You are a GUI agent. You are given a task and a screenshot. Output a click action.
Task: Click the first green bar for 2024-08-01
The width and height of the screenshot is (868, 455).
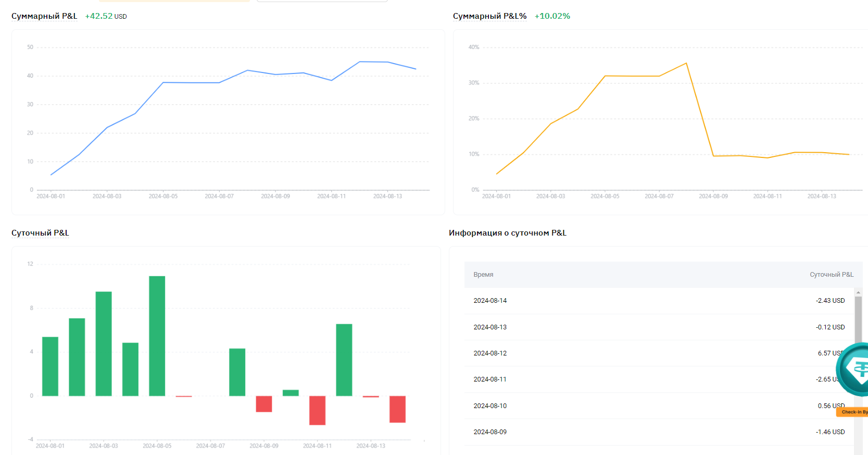50,366
